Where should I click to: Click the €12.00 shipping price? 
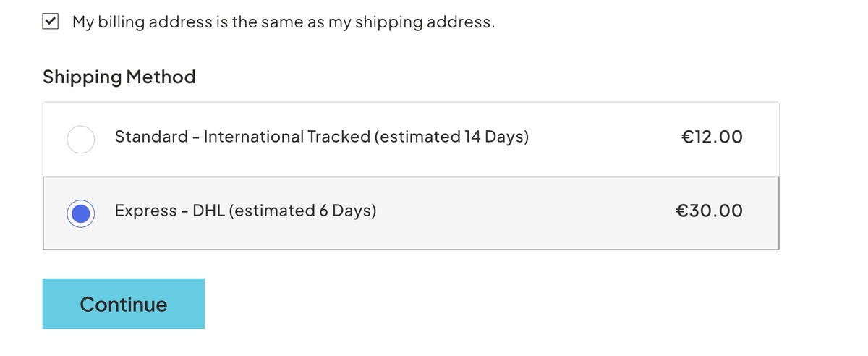(x=712, y=137)
